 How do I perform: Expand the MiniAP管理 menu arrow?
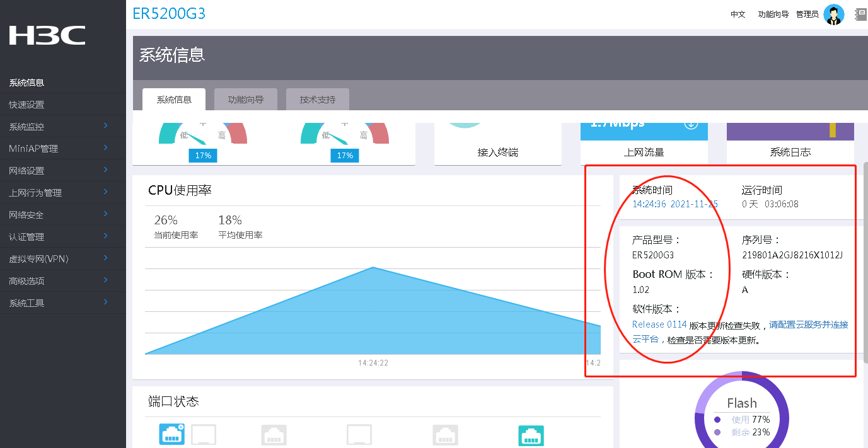(105, 148)
